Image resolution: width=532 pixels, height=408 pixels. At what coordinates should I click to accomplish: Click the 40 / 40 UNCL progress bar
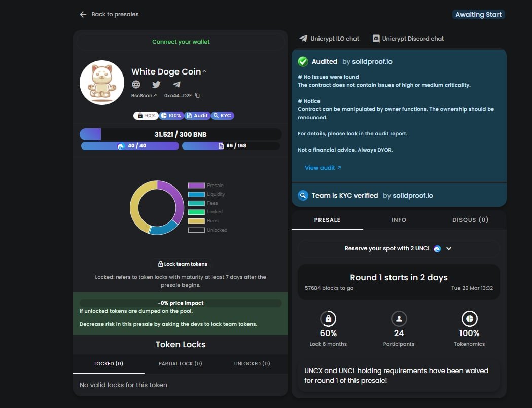[130, 146]
